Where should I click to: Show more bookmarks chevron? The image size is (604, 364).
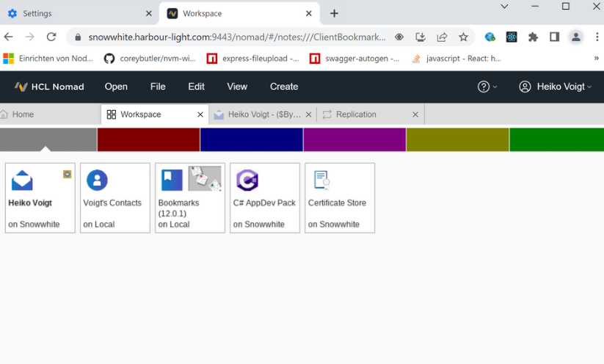point(597,59)
